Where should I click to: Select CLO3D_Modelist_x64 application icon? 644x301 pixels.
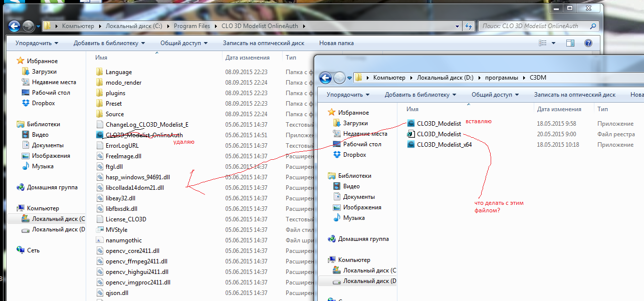410,145
